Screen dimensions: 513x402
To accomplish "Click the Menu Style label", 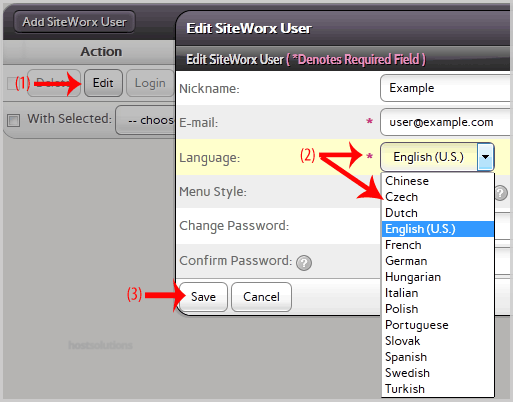I will (213, 192).
